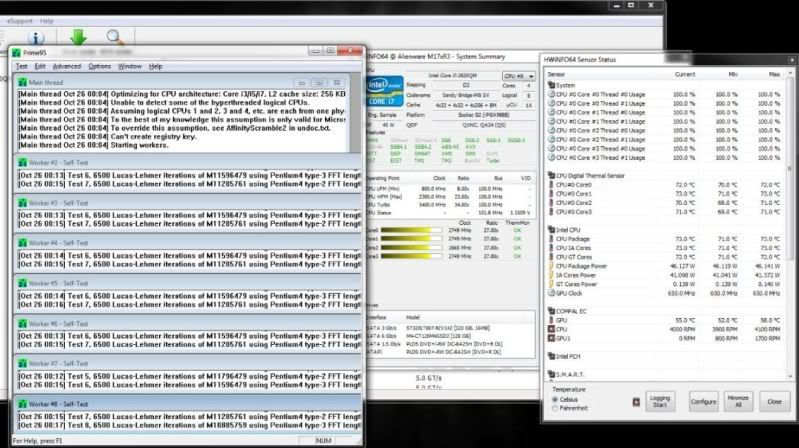The image size is (799, 448).
Task: Select the CPU #0 Core #3 Thread #1 Usage row
Action: coord(665,157)
